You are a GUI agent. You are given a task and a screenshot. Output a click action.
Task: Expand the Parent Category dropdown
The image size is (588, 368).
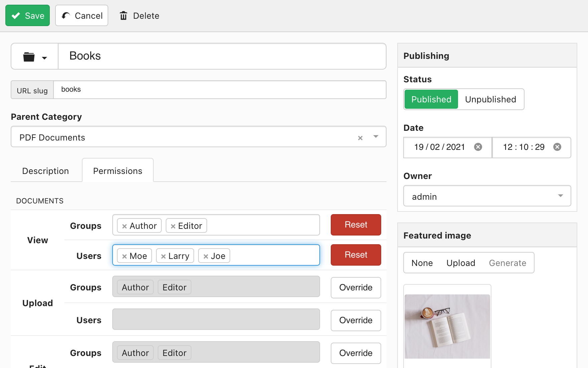point(376,136)
